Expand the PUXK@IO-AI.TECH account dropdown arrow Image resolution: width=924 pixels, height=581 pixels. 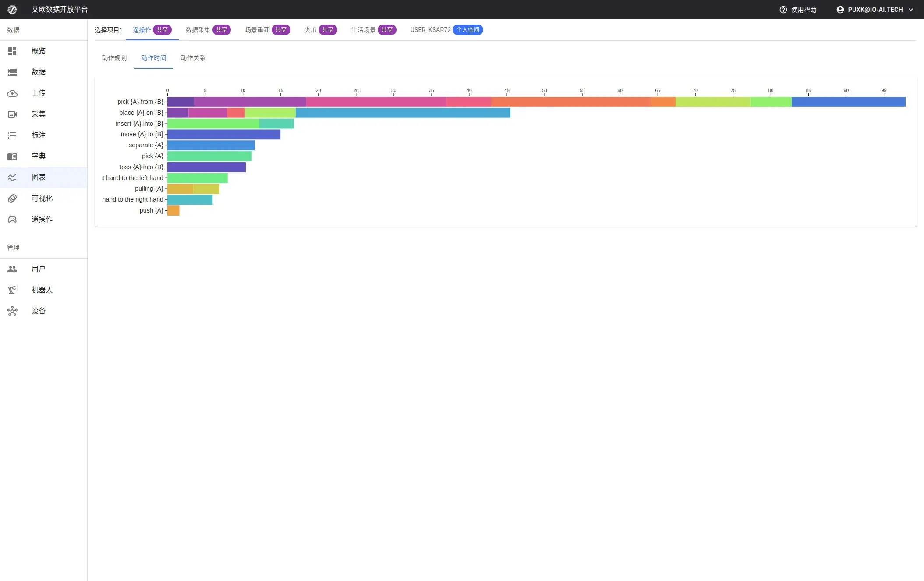coord(911,10)
